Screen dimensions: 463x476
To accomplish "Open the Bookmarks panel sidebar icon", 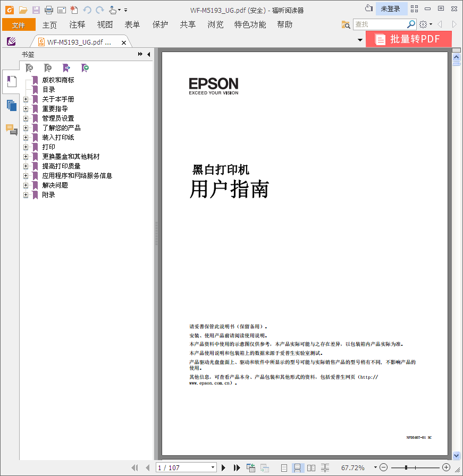I will point(12,82).
